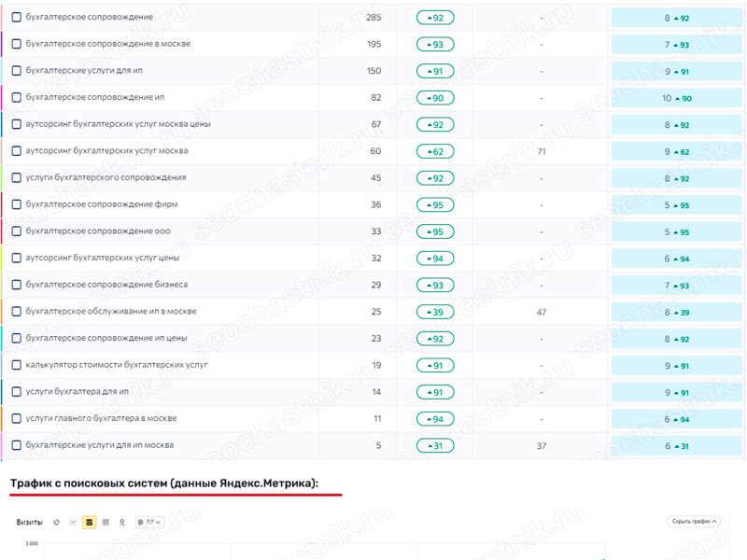Click the ▲92 badge for бухгалтерское сопровождение
747x560 pixels.
tap(435, 18)
